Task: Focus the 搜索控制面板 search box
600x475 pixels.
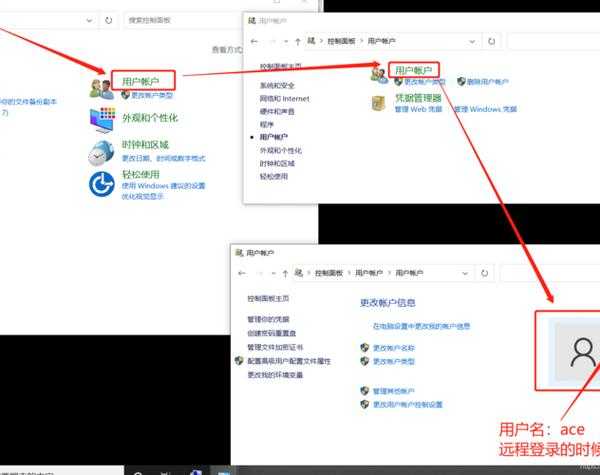Action: (x=184, y=20)
